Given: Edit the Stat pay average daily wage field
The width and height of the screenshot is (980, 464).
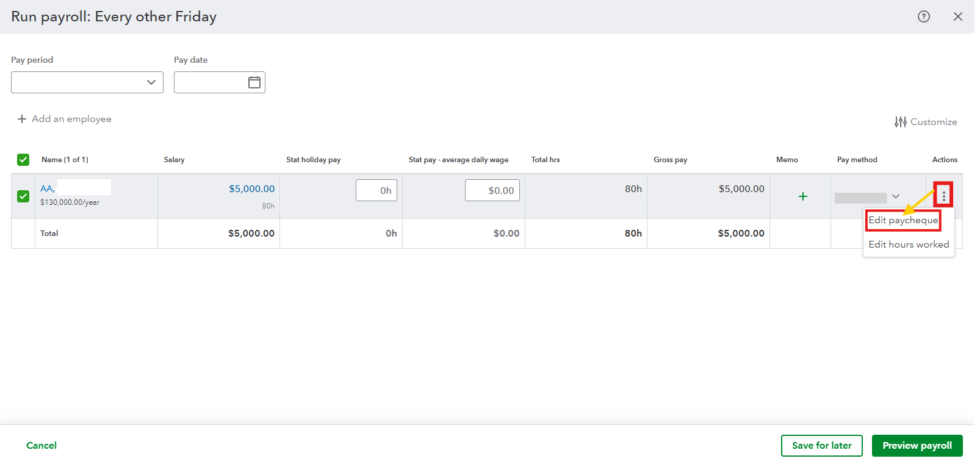Looking at the screenshot, I should pyautogui.click(x=492, y=190).
